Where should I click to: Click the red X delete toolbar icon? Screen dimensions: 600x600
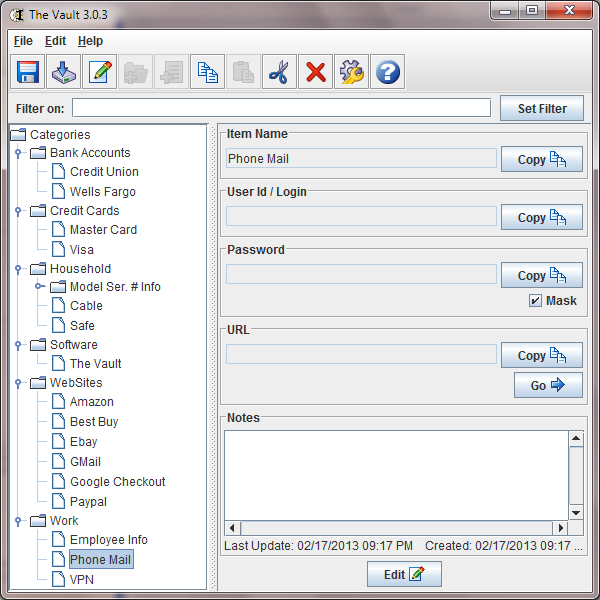tap(315, 72)
